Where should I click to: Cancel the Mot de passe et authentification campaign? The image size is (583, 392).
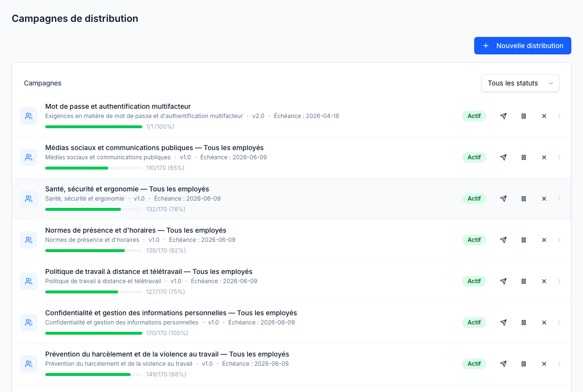click(x=544, y=116)
